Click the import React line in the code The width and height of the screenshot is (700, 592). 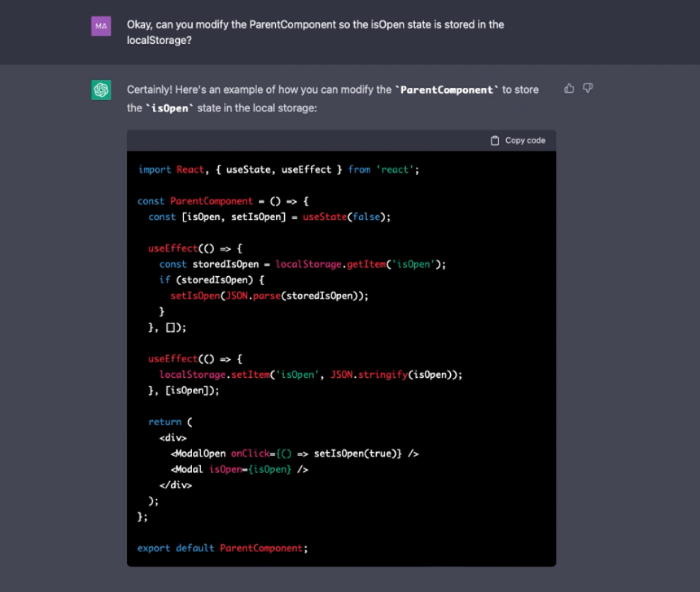278,169
